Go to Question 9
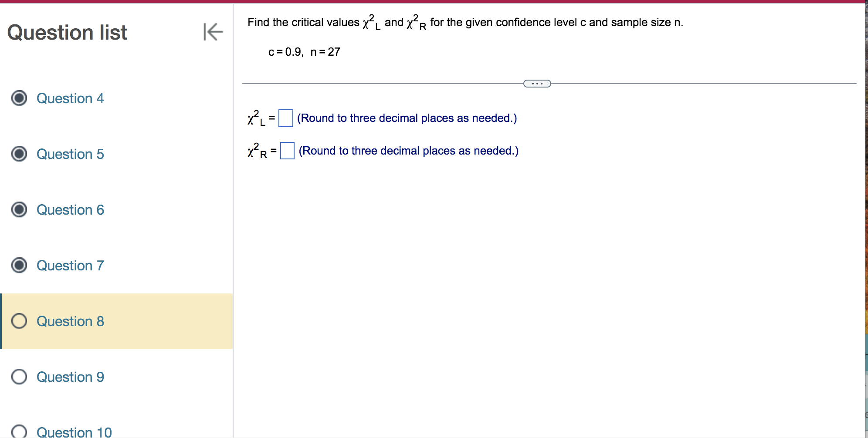 (x=70, y=377)
